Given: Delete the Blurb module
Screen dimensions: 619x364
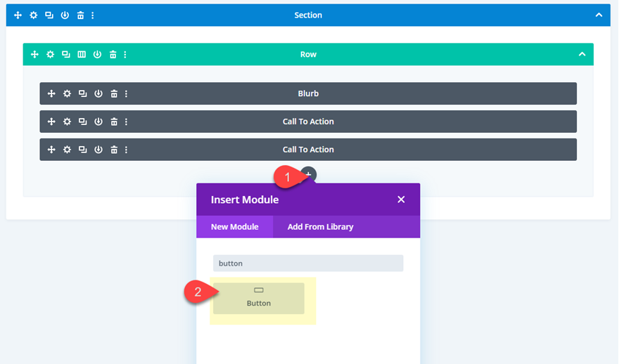Looking at the screenshot, I should pyautogui.click(x=114, y=93).
